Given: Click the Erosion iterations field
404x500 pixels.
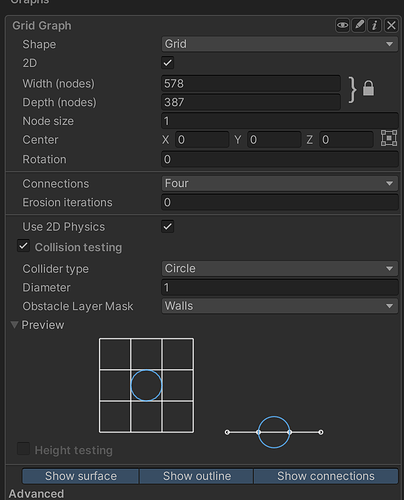Looking at the screenshot, I should pos(280,202).
